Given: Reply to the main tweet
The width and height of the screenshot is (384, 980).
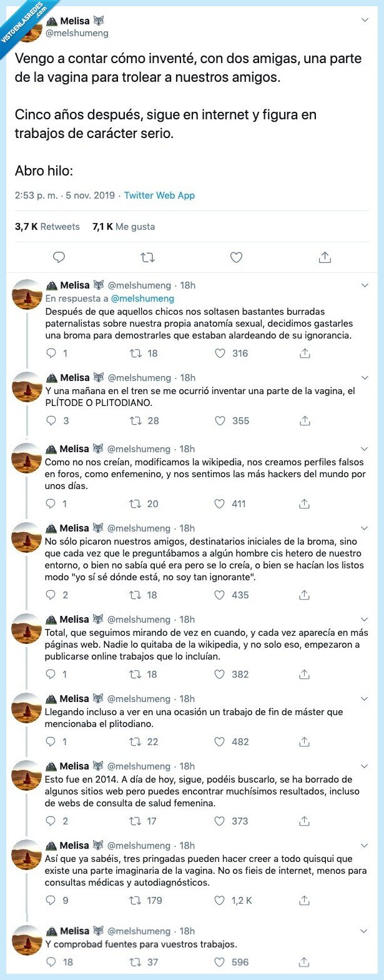Looking at the screenshot, I should 59,257.
